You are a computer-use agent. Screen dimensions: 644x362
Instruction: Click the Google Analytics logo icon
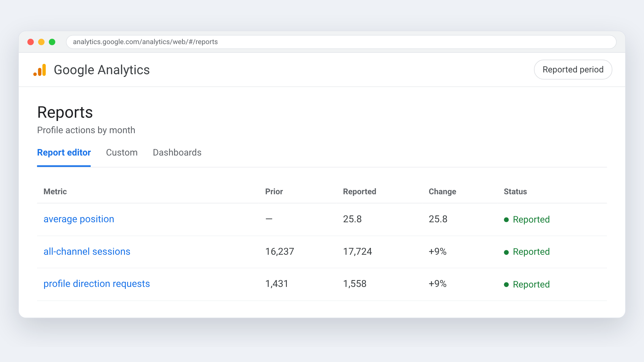[x=40, y=70]
